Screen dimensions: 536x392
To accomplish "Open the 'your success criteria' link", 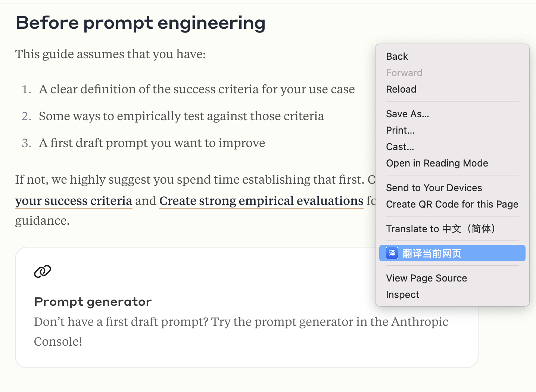I will 74,201.
